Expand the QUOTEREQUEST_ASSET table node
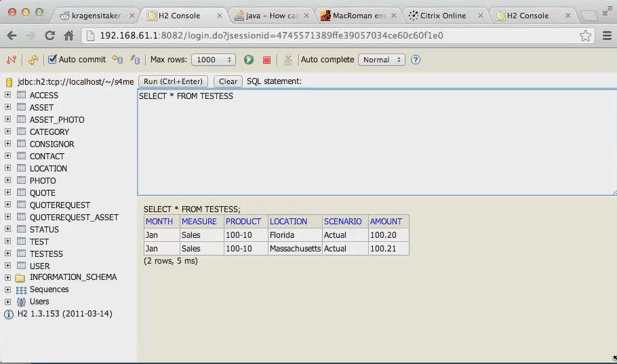The image size is (617, 364). 7,216
